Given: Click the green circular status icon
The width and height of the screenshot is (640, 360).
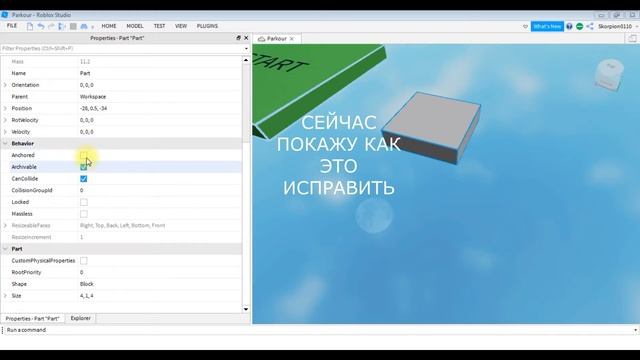Looking at the screenshot, I should click(x=580, y=27).
